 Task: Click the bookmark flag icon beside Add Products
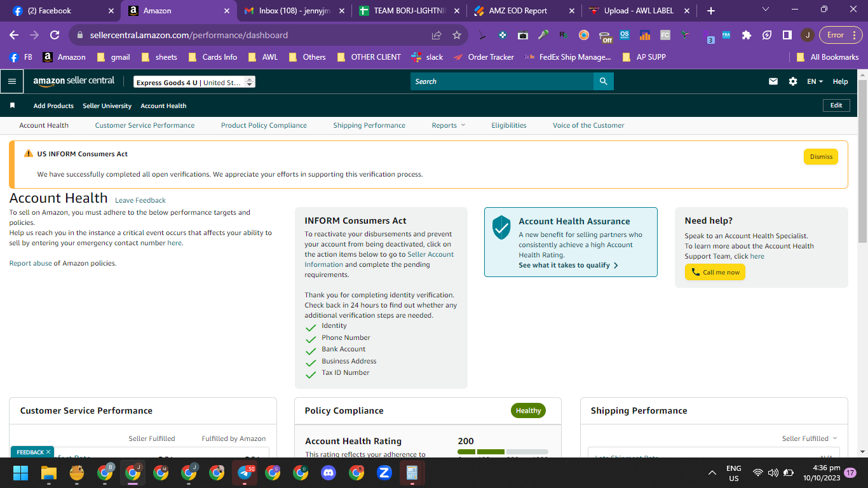(12, 105)
